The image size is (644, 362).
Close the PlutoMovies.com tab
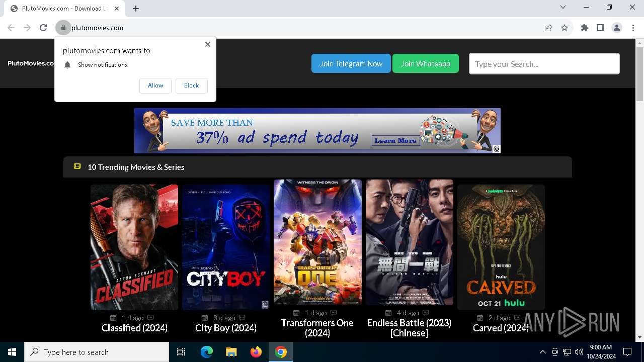point(118,8)
